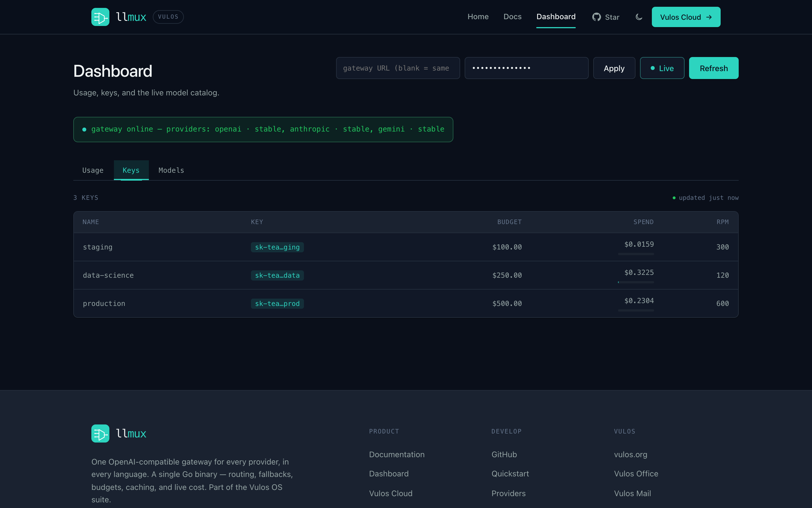
Task: Click the NAME column header
Action: (x=91, y=222)
